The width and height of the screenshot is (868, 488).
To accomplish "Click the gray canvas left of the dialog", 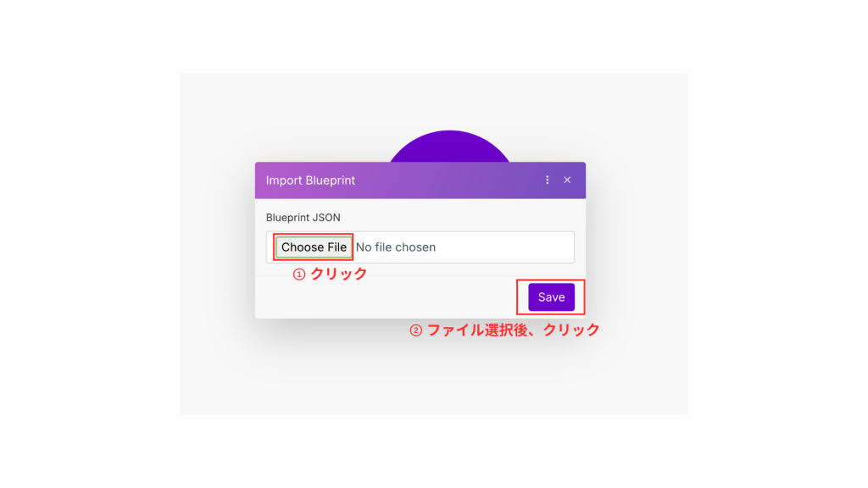I will [x=217, y=243].
